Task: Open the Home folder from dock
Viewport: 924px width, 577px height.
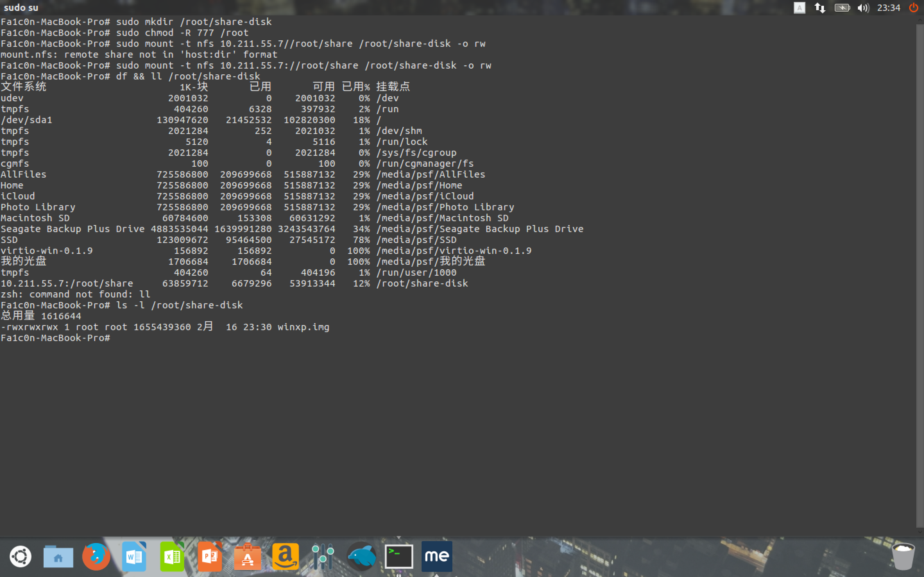Action: pos(58,556)
